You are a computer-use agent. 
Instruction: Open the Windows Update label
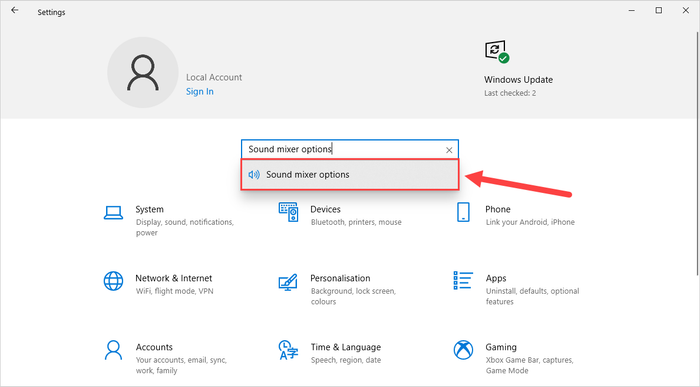coord(518,80)
